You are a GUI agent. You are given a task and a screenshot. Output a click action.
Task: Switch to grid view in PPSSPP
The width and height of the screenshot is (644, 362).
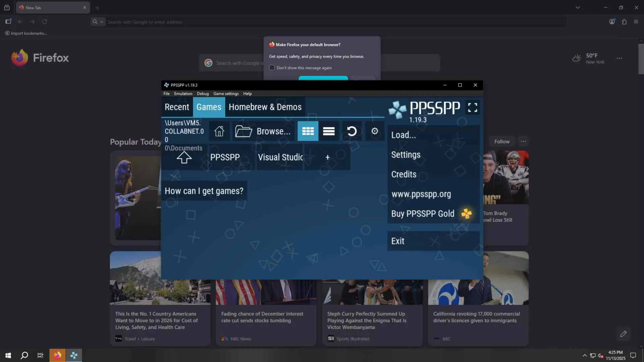coord(308,131)
